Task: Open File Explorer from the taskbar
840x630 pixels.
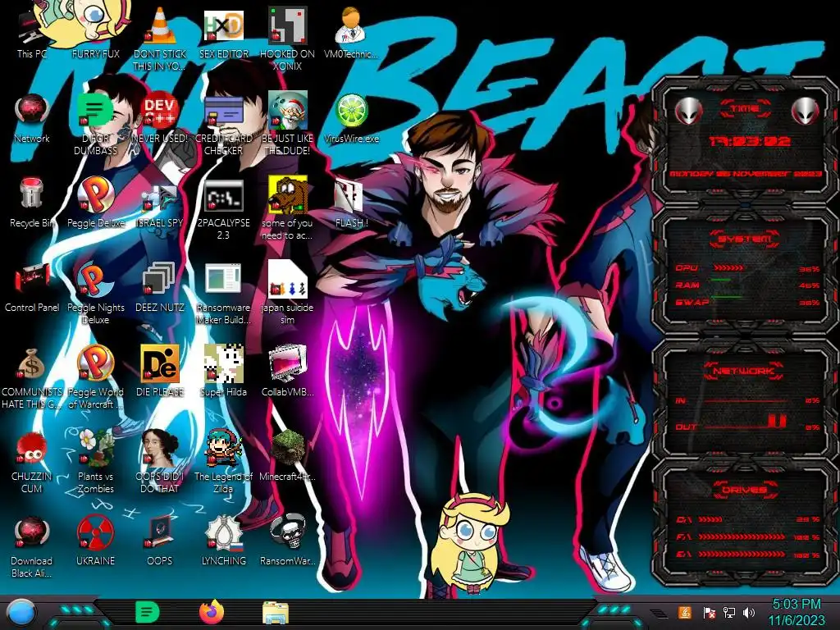Action: coord(276,612)
